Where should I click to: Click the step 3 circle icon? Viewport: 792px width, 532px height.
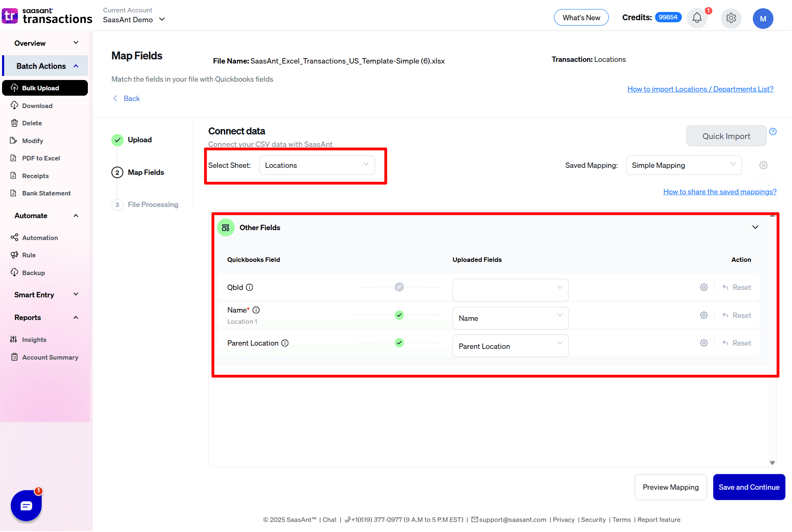[117, 205]
